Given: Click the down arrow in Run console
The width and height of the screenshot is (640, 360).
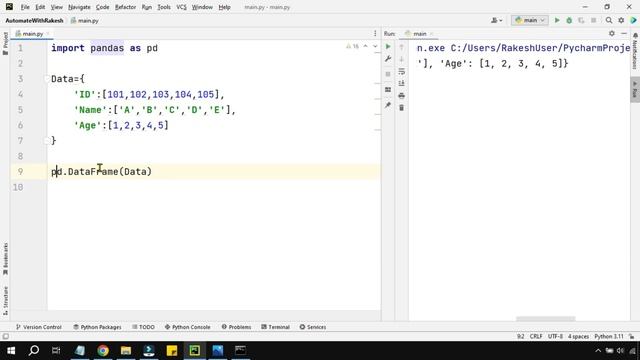Looking at the screenshot, I should pos(402,59).
